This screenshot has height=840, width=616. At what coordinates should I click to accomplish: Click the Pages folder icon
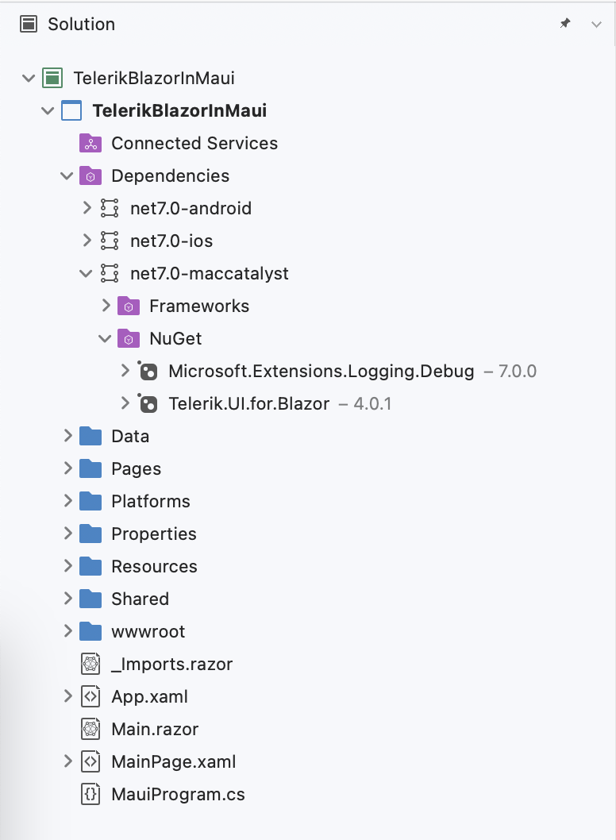[x=90, y=468]
